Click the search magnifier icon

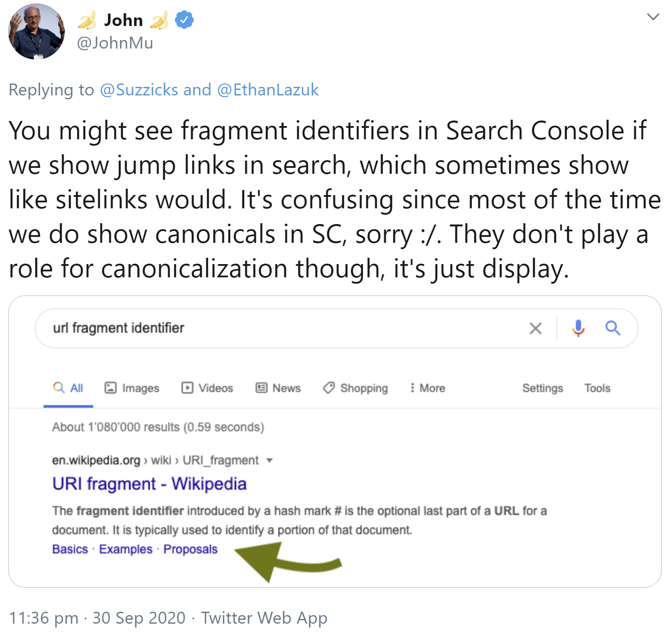click(614, 328)
